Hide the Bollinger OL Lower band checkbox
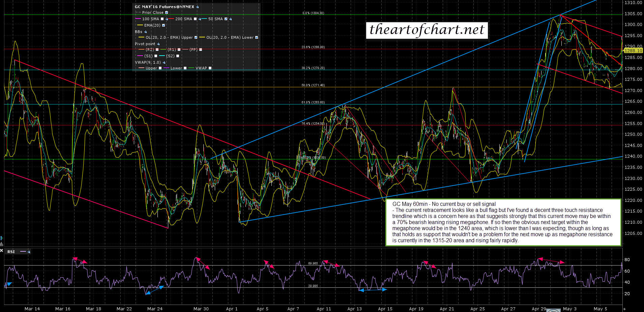The width and height of the screenshot is (644, 312). [257, 38]
